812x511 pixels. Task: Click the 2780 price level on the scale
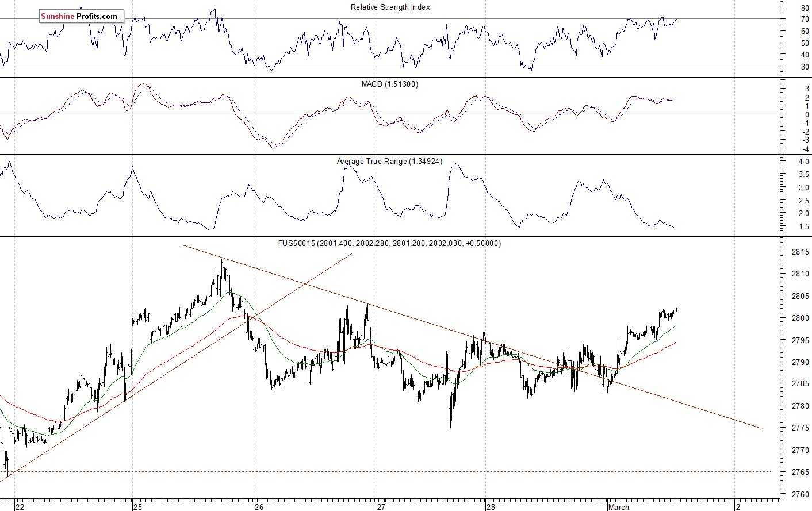coord(800,406)
